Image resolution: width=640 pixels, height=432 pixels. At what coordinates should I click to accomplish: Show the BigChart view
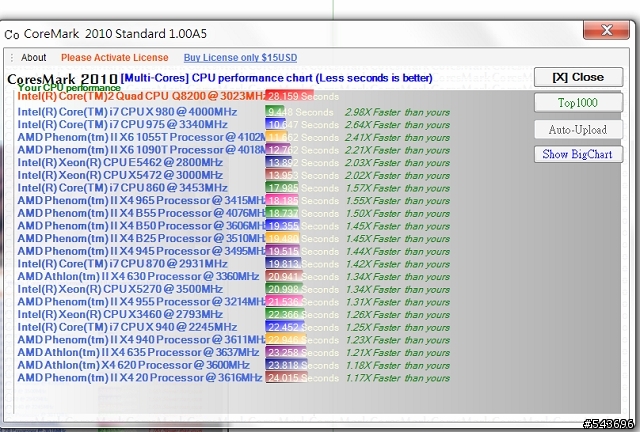click(x=578, y=154)
